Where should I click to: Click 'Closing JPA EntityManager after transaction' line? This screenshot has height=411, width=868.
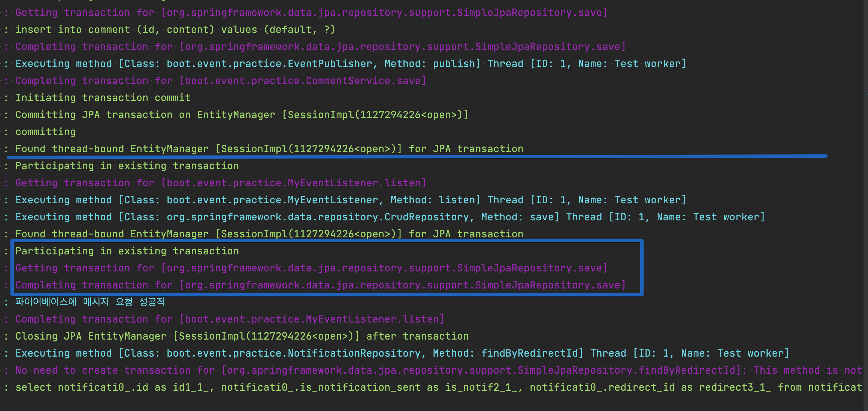pos(241,336)
